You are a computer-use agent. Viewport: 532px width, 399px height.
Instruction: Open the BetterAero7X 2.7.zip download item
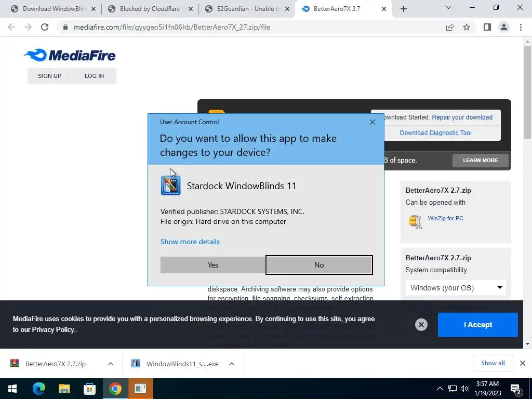(55, 364)
